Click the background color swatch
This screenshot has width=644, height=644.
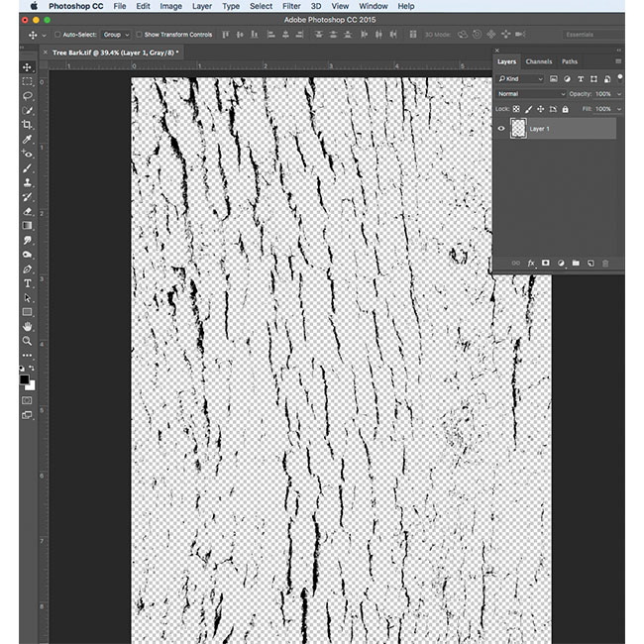coord(32,386)
